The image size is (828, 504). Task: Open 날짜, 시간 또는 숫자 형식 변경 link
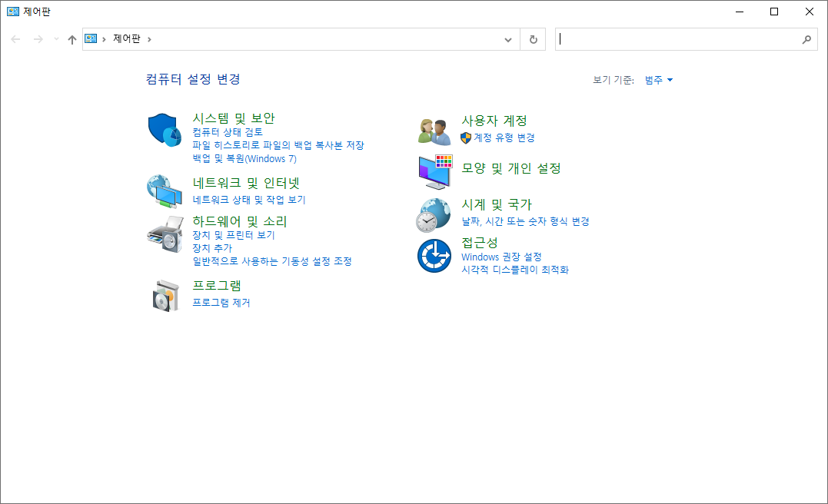point(525,221)
